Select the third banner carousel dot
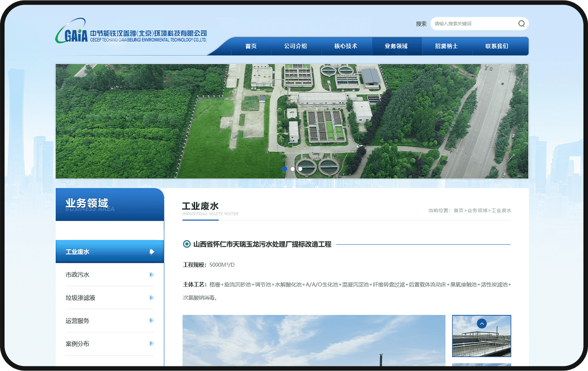Image resolution: width=588 pixels, height=371 pixels. coord(300,169)
